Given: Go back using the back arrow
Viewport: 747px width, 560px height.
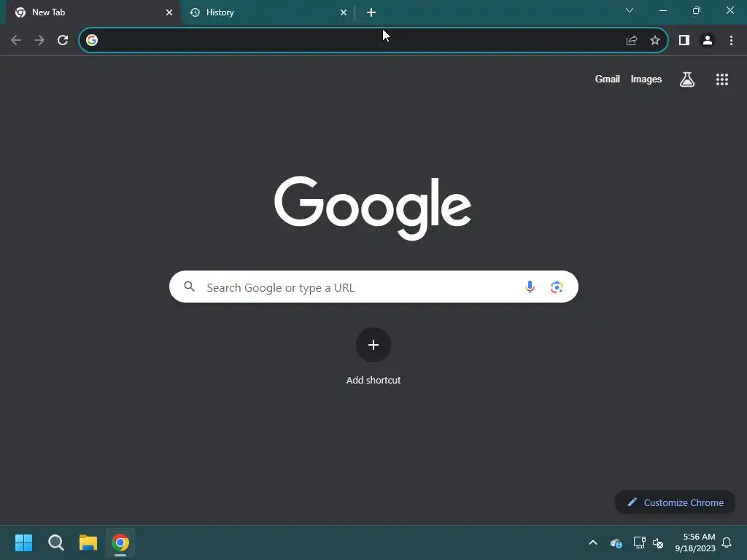Looking at the screenshot, I should click(16, 41).
